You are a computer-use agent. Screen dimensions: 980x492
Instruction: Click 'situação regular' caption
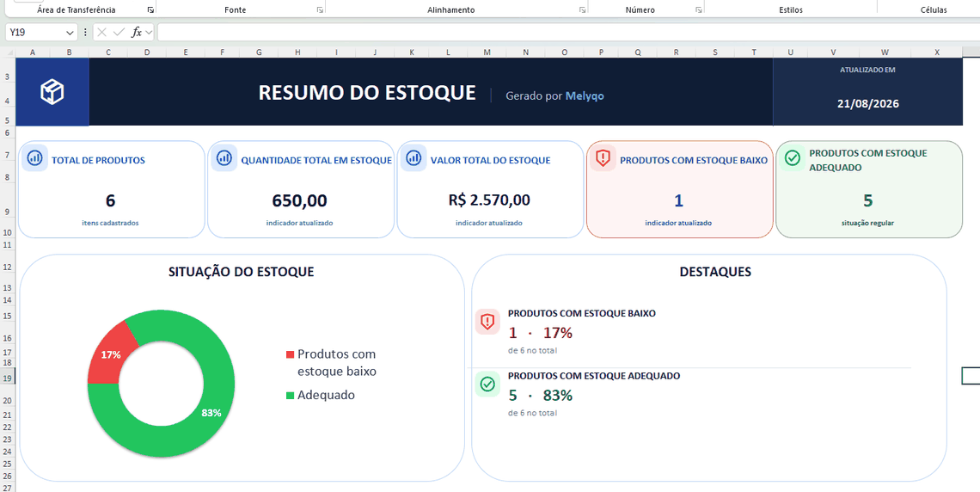point(868,223)
